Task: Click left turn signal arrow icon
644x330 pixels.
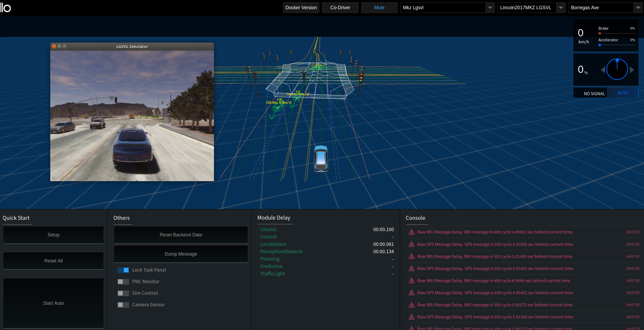Action: (603, 70)
